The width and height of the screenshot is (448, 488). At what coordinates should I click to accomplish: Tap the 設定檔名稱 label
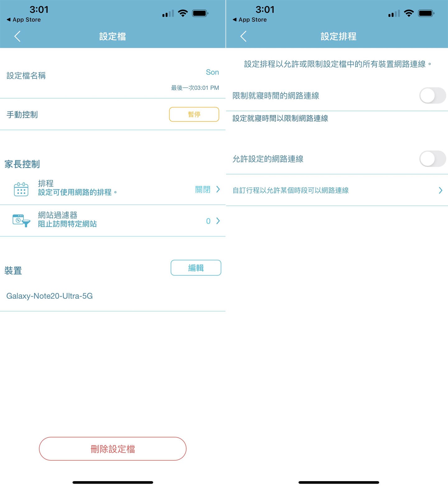26,76
